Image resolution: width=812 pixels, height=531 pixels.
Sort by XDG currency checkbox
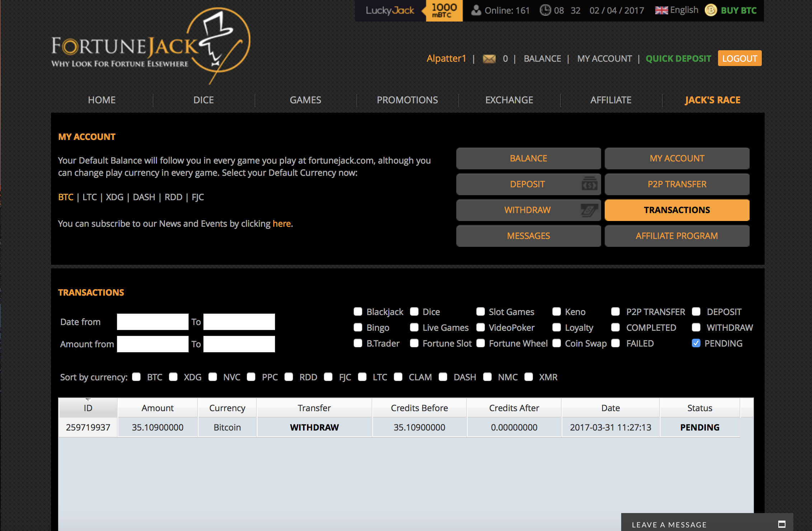pos(173,377)
